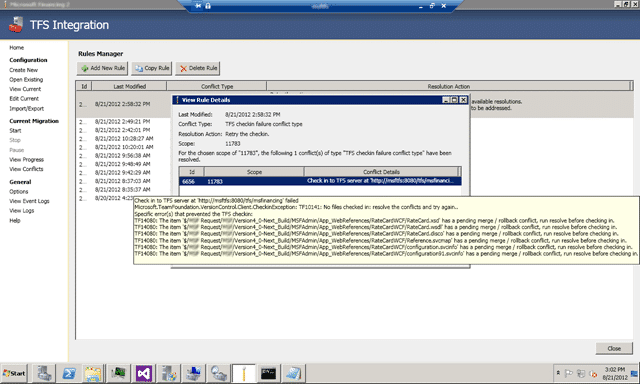Open Options under General

click(x=19, y=191)
